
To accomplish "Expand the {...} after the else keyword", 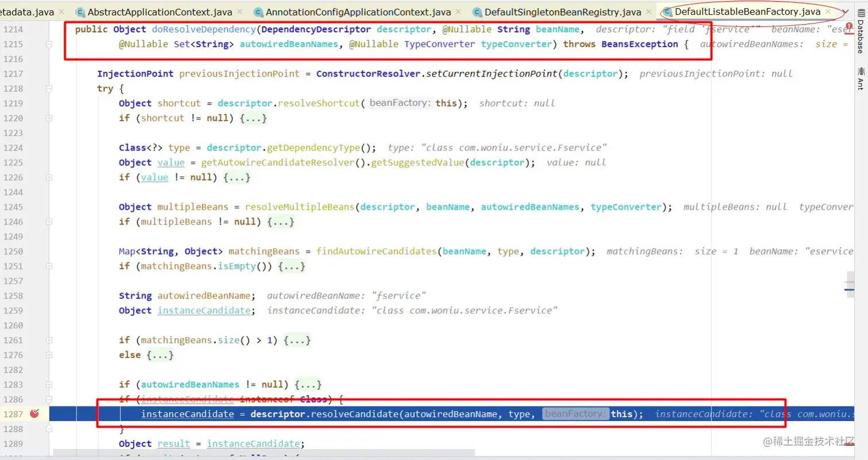I will 160,355.
